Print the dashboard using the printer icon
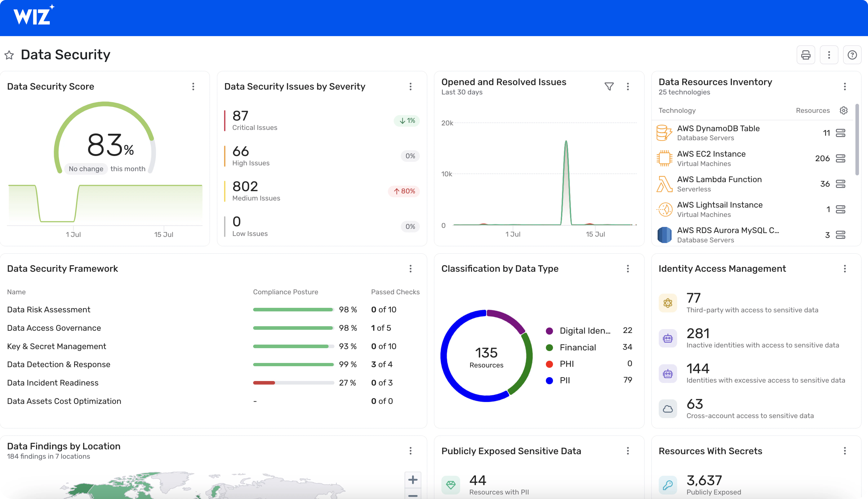The width and height of the screenshot is (868, 499). (x=806, y=55)
